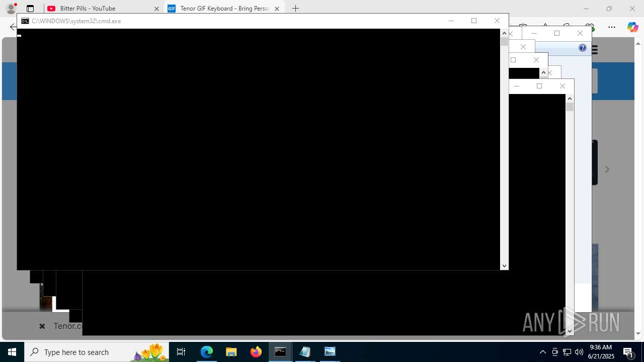Screen dimensions: 644x362
Task: Click the taskbar search box
Action: [97, 352]
